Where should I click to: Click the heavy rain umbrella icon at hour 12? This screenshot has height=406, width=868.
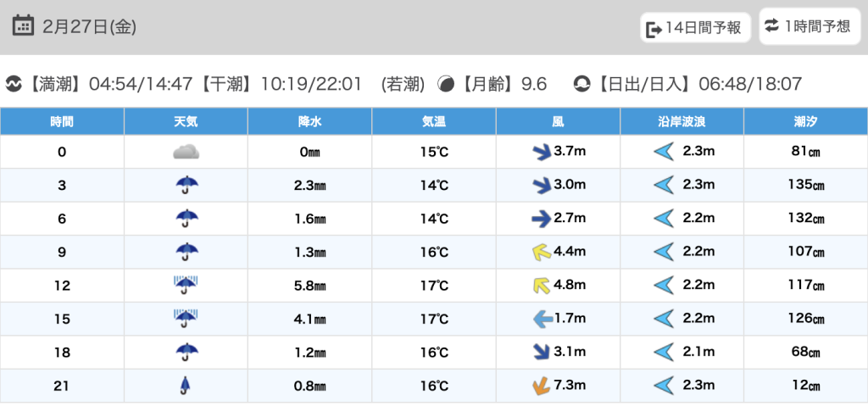186,286
